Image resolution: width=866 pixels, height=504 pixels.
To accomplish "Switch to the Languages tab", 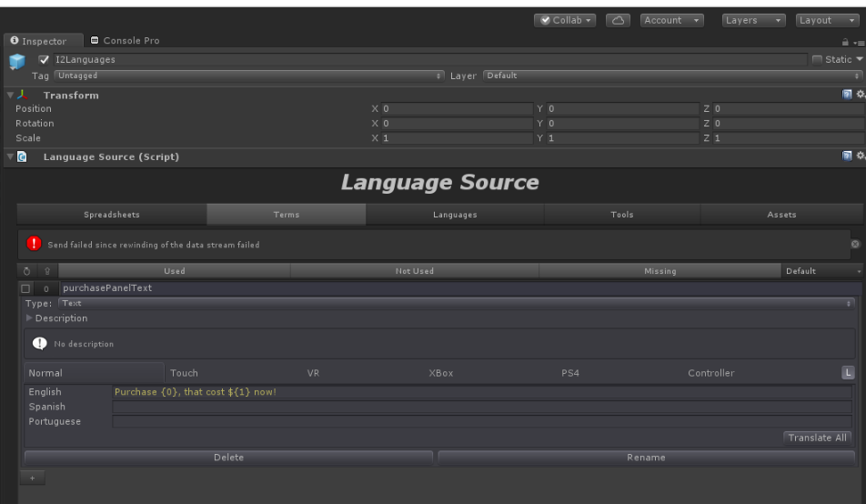I will click(x=455, y=215).
